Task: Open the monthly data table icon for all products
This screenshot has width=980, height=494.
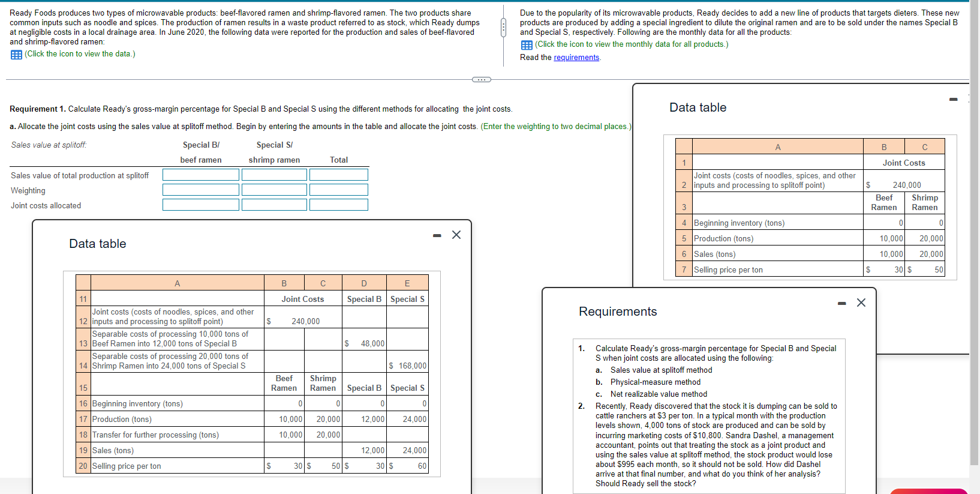Action: [x=527, y=45]
